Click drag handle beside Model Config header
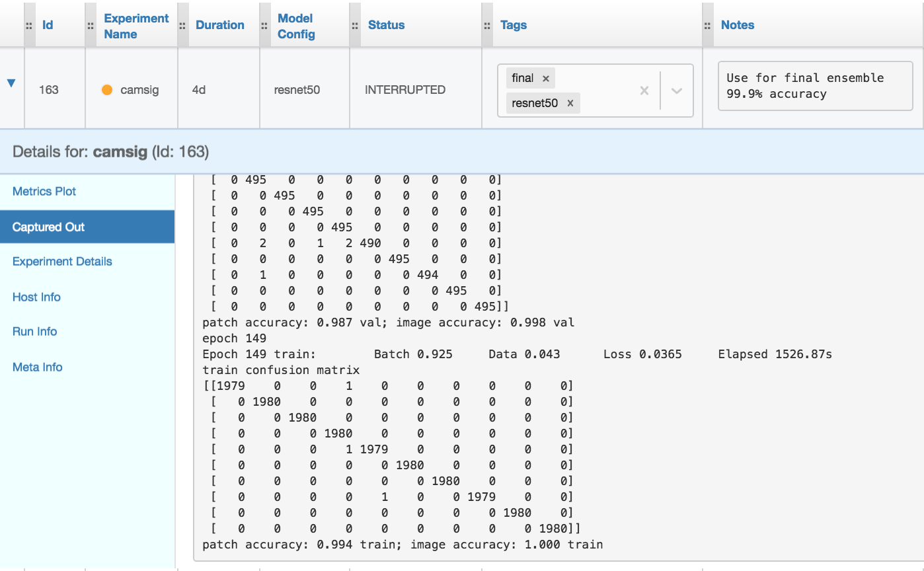Screen dimensions: 924x571 (x=264, y=26)
